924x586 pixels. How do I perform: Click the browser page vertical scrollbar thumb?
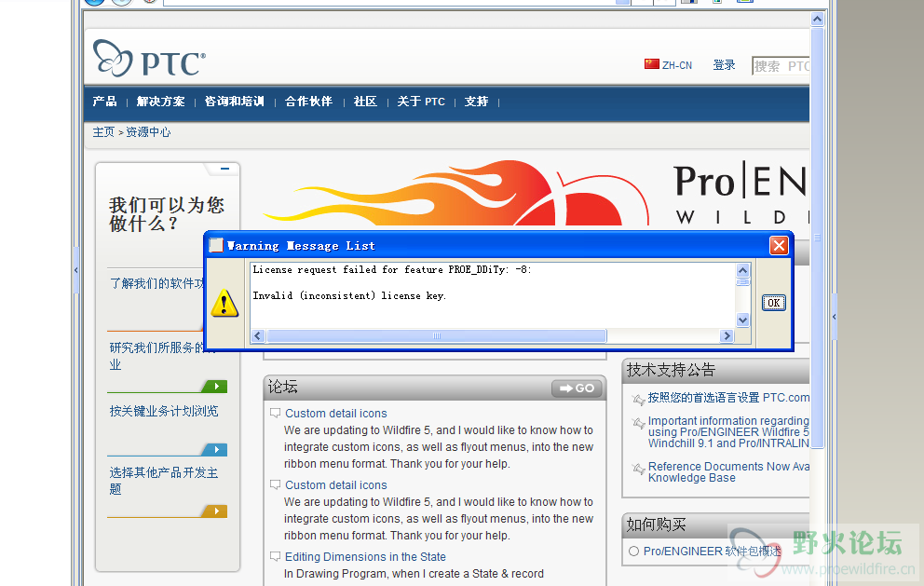pos(817,238)
